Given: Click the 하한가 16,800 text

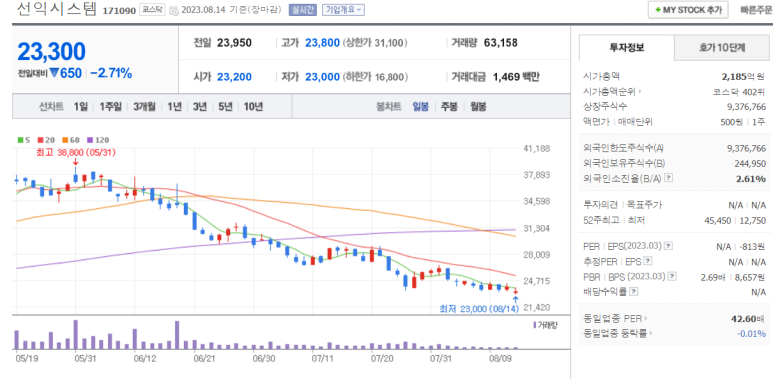Looking at the screenshot, I should [x=376, y=77].
